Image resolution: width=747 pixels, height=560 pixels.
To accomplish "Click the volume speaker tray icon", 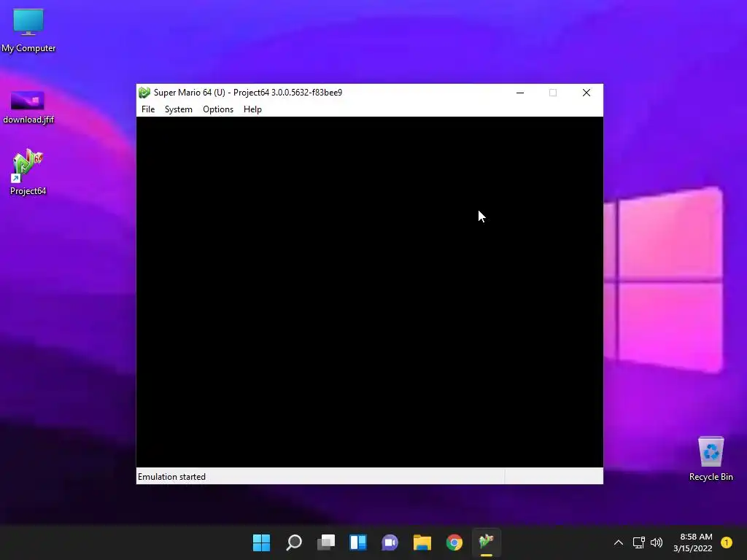I will point(657,542).
